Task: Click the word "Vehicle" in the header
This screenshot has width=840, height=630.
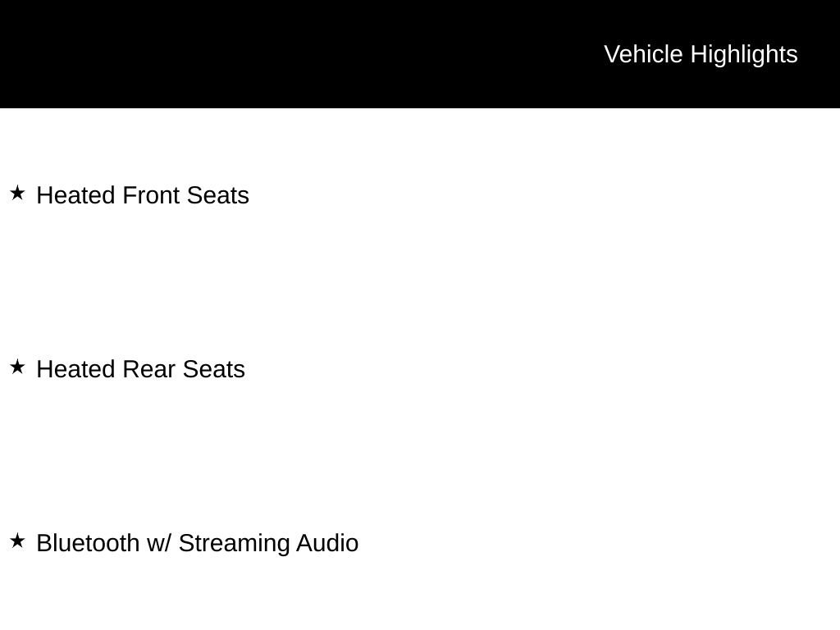Action: click(643, 54)
